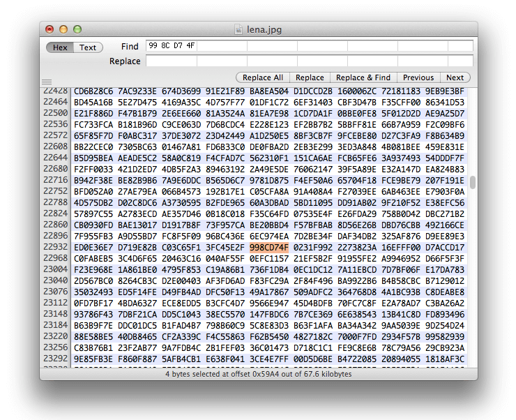Click the vertical scrollbar thumb
Viewport: 516px width, 420px height.
coord(473,182)
